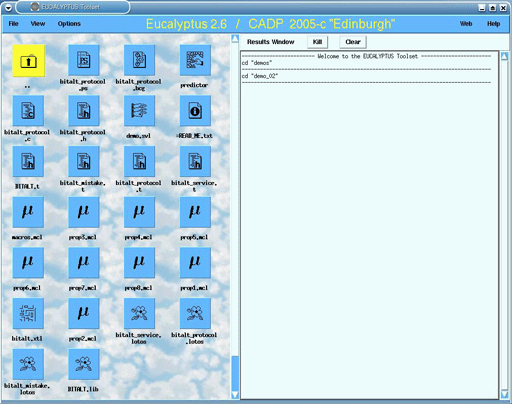Select the bitalt_protocol.lotos flower icon
Image resolution: width=512 pixels, height=404 pixels.
pos(195,313)
